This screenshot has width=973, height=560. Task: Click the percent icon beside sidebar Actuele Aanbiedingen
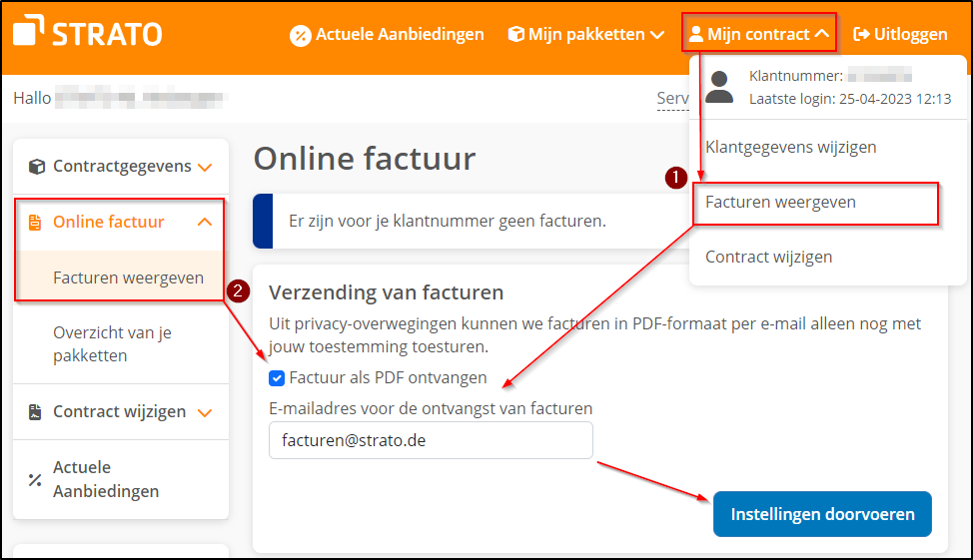[x=35, y=479]
